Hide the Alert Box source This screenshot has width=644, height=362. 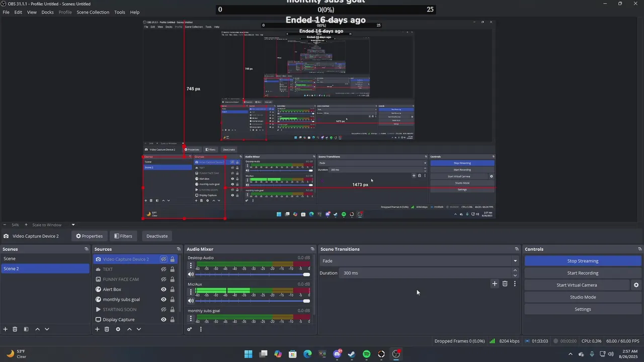tap(164, 290)
